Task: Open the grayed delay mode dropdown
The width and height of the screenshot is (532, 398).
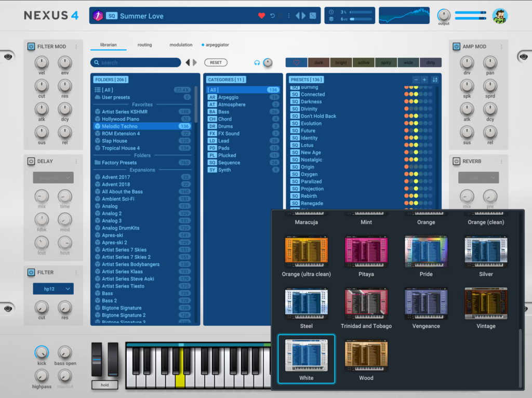Action: [53, 177]
